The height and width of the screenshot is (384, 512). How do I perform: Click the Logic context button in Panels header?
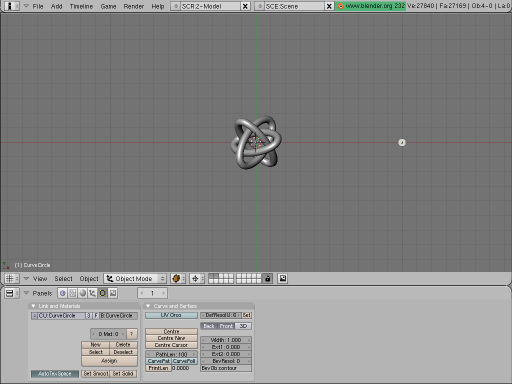pyautogui.click(x=62, y=293)
